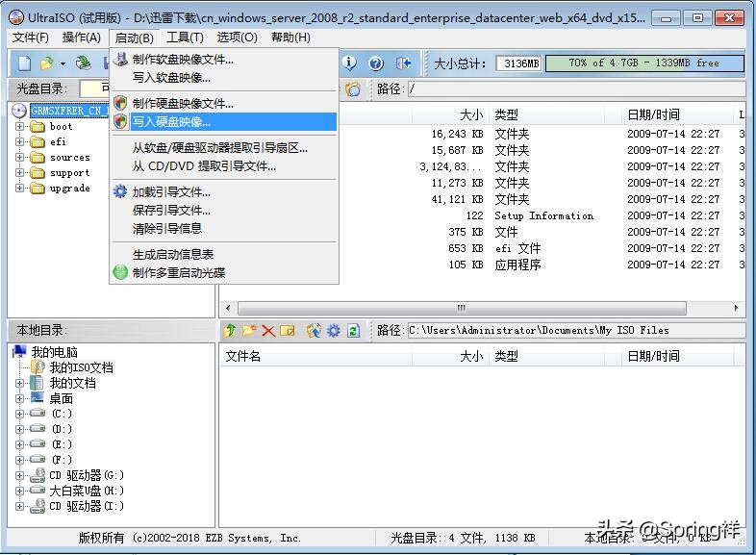
Task: Click the local pane new folder icon
Action: [x=249, y=330]
